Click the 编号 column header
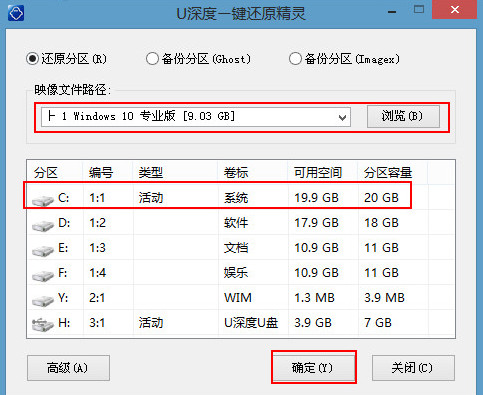The height and width of the screenshot is (395, 483). (101, 173)
